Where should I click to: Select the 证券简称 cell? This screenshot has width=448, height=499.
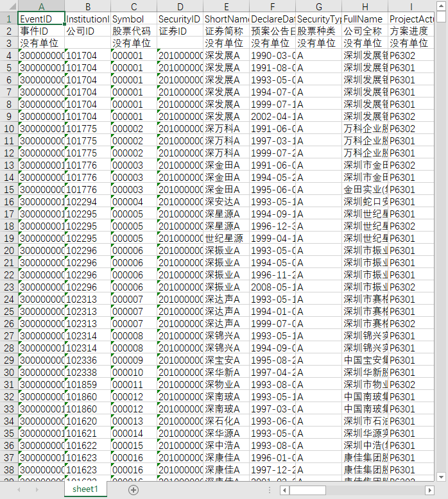(227, 31)
